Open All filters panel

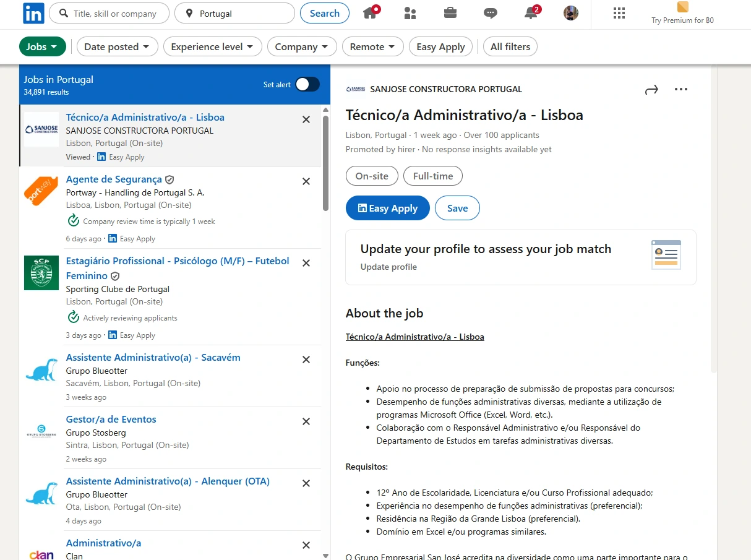pos(510,46)
